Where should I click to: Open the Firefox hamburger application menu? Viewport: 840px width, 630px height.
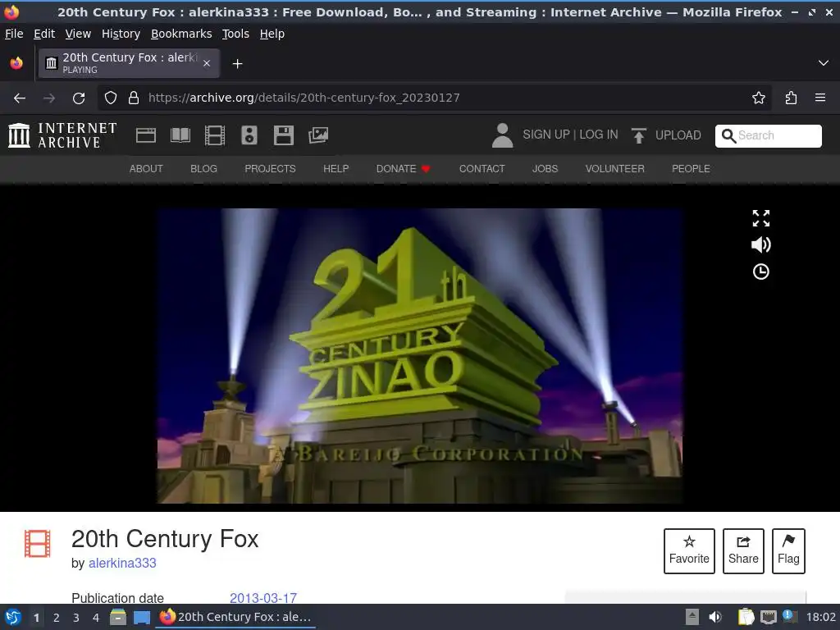point(820,98)
